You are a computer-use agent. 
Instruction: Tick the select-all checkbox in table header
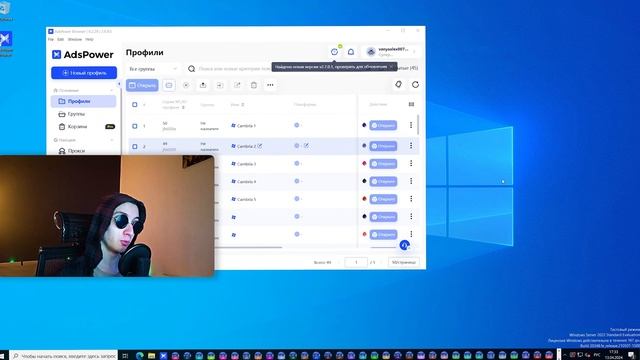pyautogui.click(x=135, y=104)
